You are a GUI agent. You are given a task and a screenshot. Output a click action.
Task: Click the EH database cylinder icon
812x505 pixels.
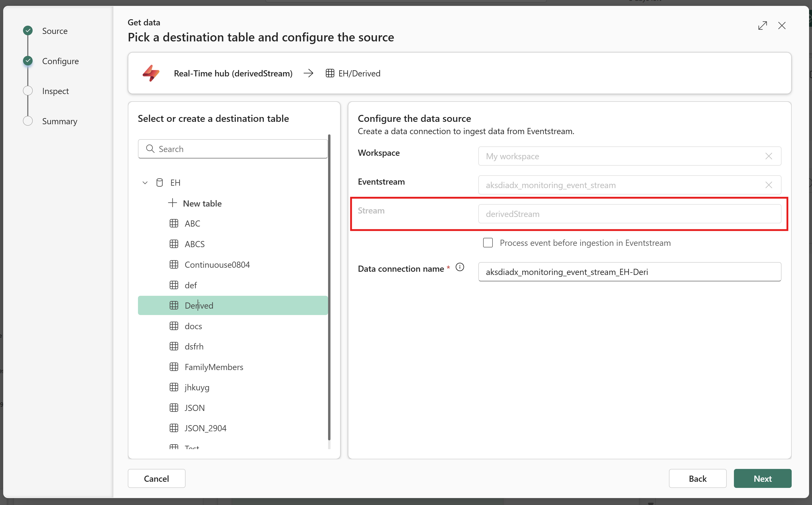160,183
